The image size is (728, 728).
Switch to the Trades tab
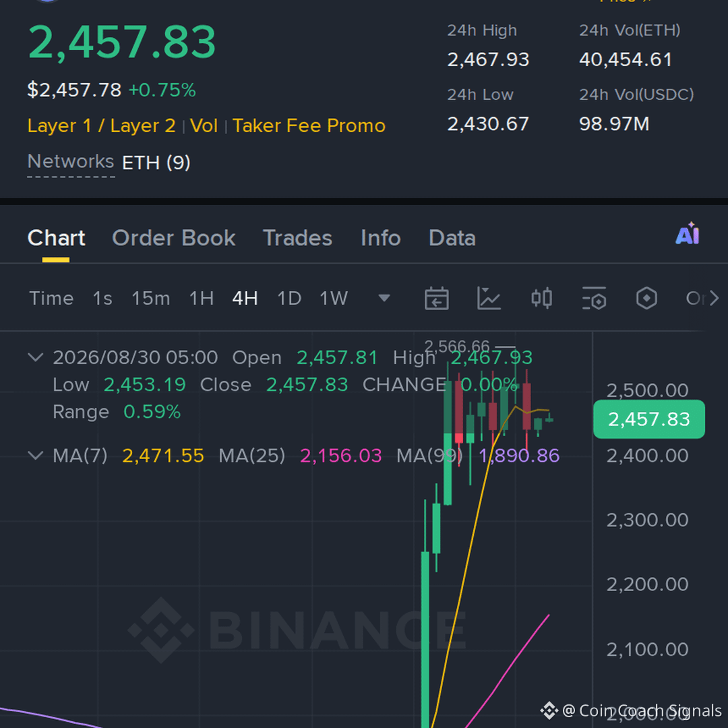(298, 238)
